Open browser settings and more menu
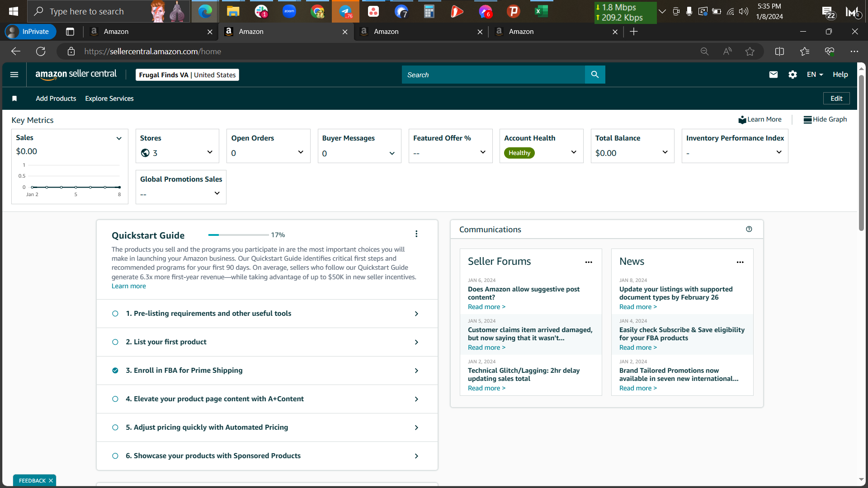Viewport: 868px width, 488px height. pos(854,52)
